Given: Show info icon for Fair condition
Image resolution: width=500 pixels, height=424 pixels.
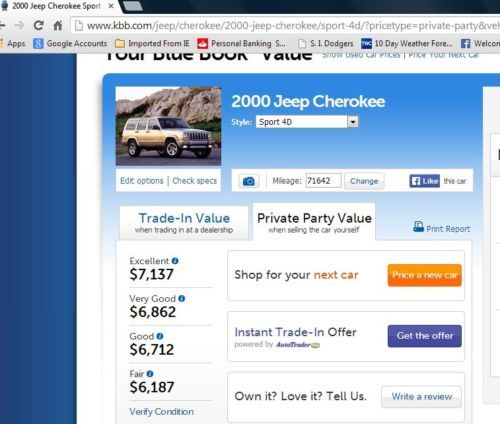Looking at the screenshot, I should click(x=150, y=374).
